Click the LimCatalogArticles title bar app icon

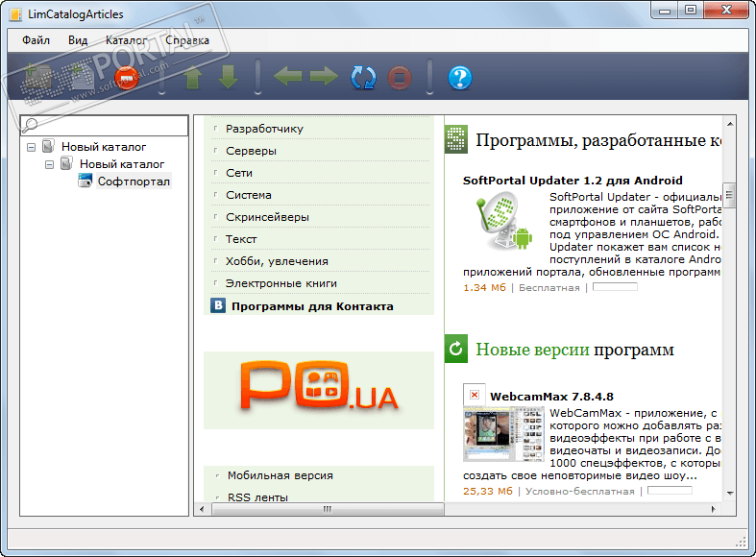(x=16, y=14)
